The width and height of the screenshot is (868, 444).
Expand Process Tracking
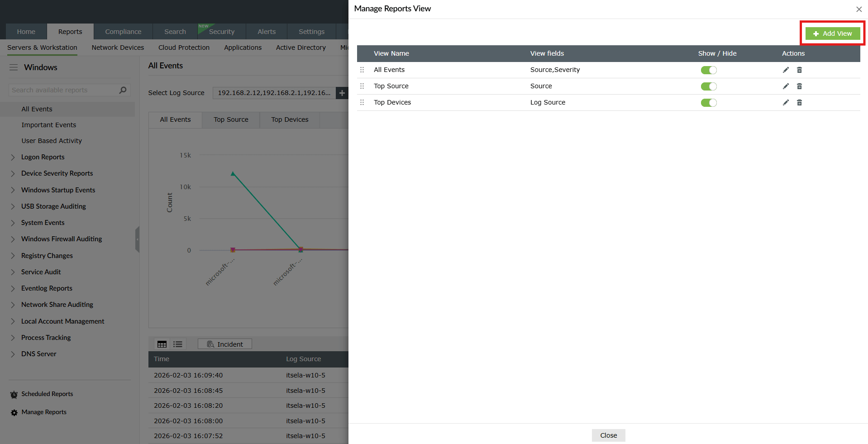pyautogui.click(x=13, y=338)
